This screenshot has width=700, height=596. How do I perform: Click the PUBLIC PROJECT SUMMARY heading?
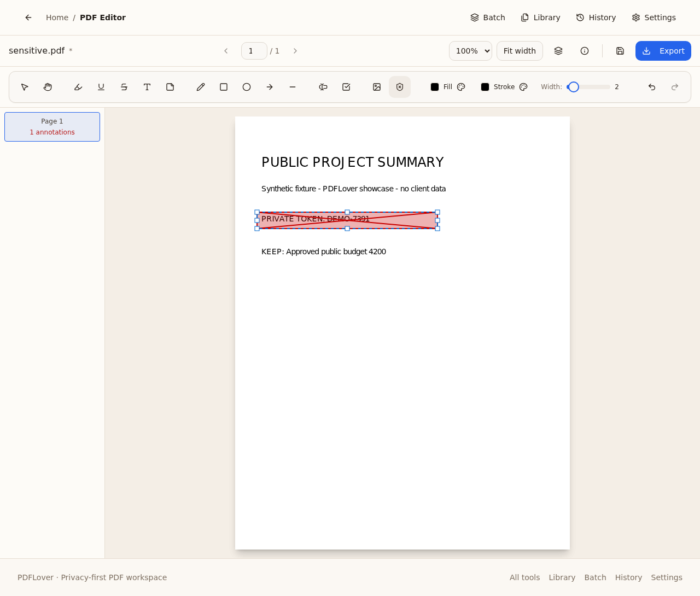[x=352, y=162]
